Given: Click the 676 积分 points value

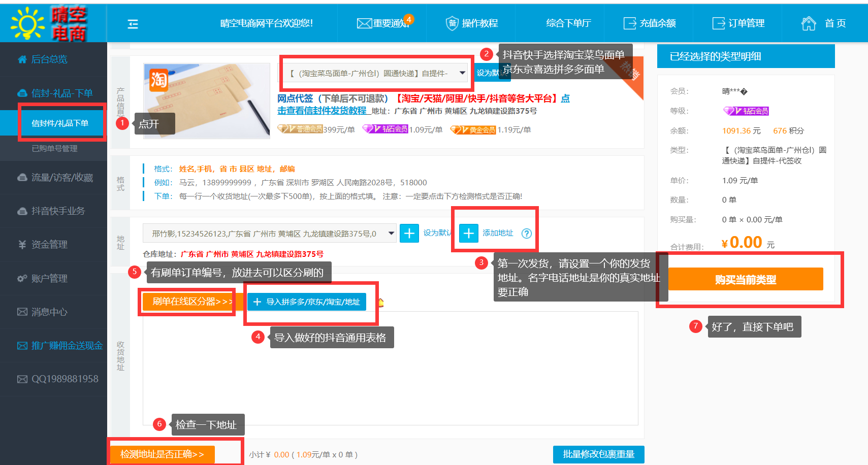Looking at the screenshot, I should tap(788, 130).
